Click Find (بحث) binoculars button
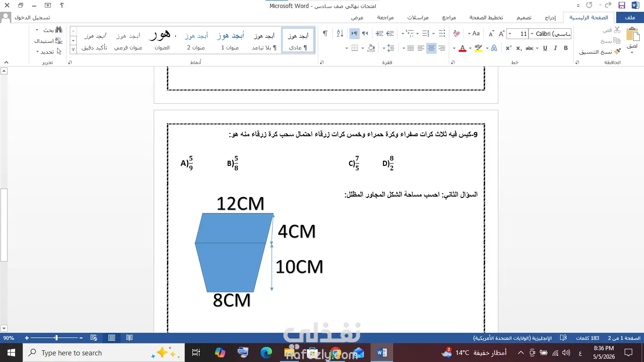Viewport: 644px width, 362px height. (52, 30)
